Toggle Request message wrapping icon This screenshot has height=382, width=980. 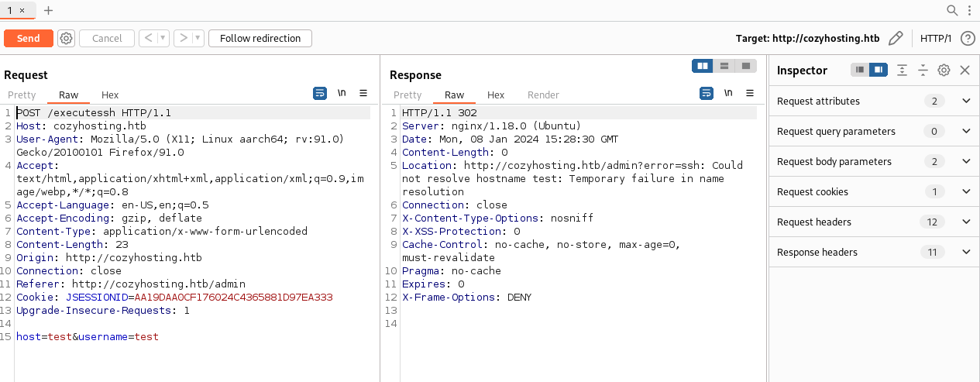point(320,93)
